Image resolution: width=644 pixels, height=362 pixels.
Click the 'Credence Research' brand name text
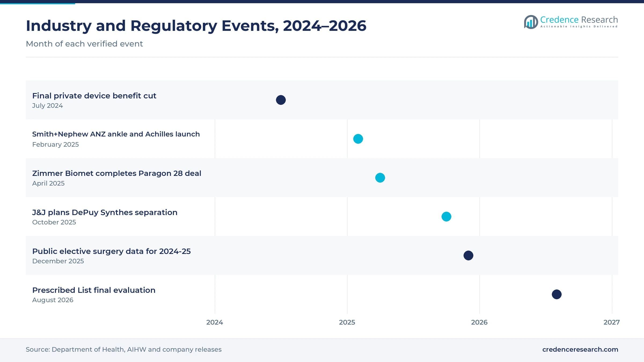[579, 20]
